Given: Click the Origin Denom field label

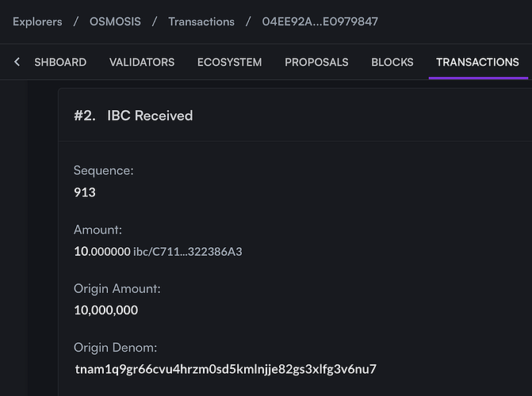Looking at the screenshot, I should point(115,348).
